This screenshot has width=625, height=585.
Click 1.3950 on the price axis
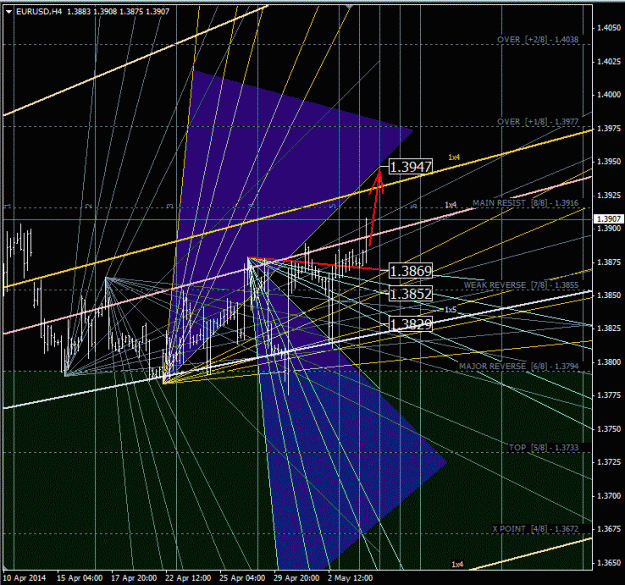coord(609,162)
